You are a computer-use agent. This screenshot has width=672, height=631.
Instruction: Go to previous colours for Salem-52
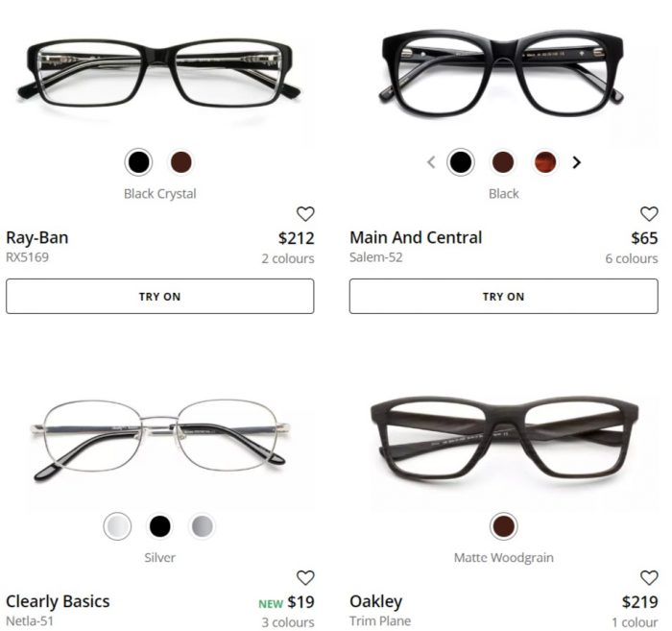(431, 162)
